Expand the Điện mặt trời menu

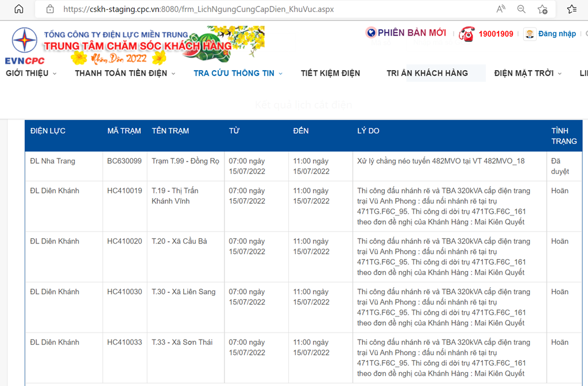tap(528, 73)
